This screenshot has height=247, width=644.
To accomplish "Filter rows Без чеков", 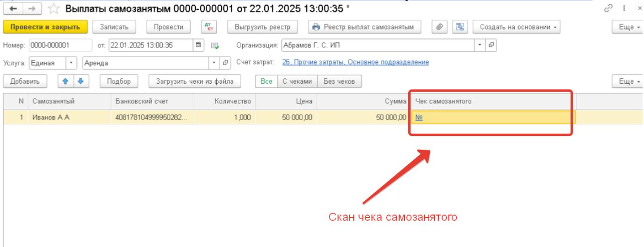I will (339, 81).
